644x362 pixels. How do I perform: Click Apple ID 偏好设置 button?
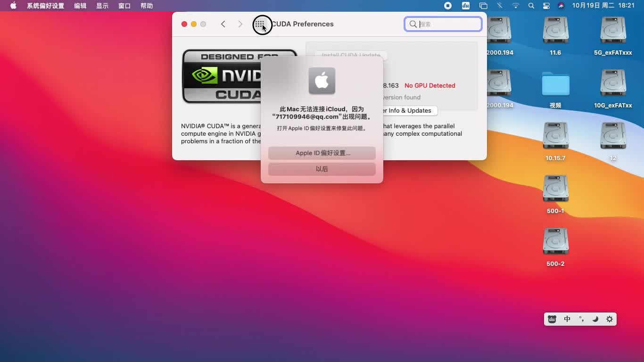coord(322,153)
